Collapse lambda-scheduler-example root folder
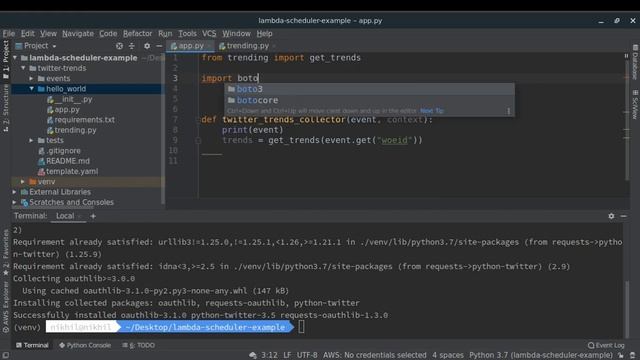This screenshot has height=360, width=640. tap(15, 58)
